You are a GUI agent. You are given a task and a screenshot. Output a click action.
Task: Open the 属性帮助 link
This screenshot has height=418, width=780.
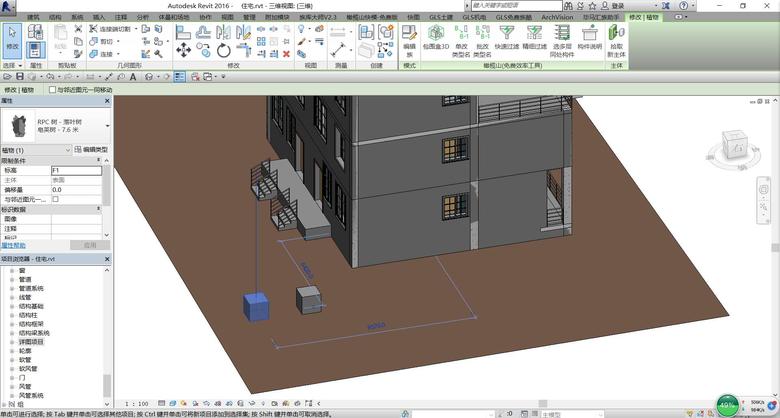[x=15, y=244]
